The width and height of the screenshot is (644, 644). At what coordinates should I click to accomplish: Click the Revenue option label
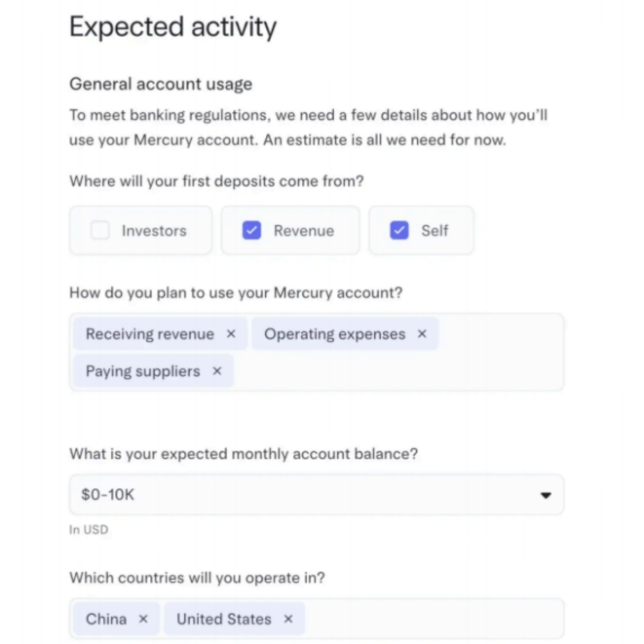304,231
